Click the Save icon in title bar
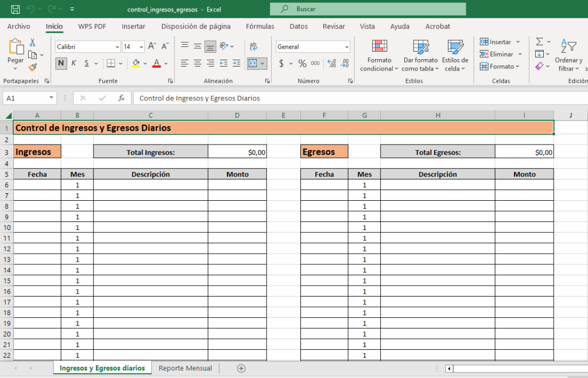The image size is (588, 378). [16, 9]
